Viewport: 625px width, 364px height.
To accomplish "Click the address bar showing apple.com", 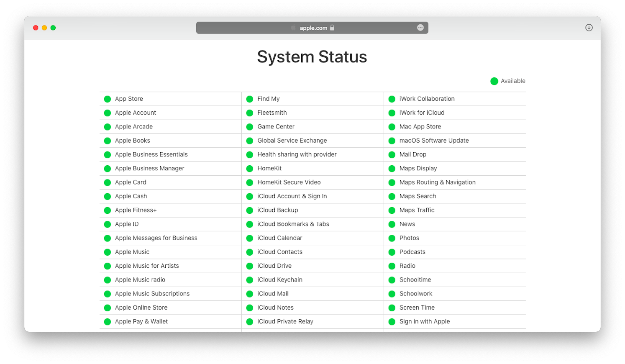I will point(312,28).
